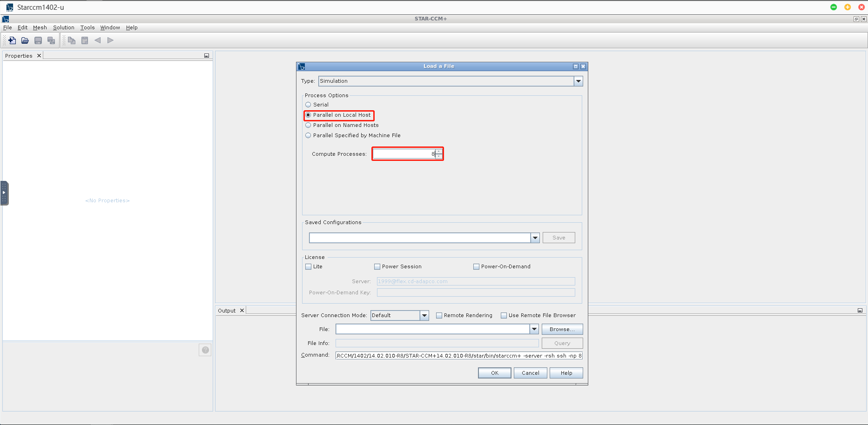Click the green minimize button in title bar

point(834,7)
